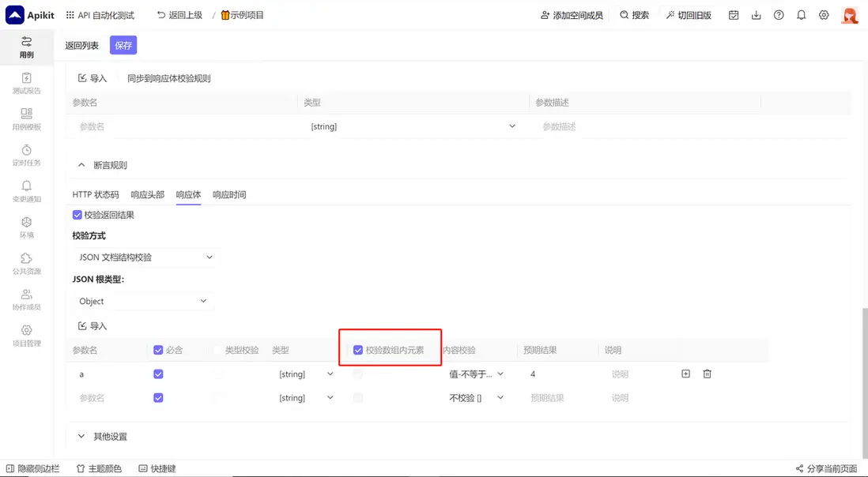Open the 搜索 search
Viewport: 868px width, 477px height.
[x=634, y=16]
